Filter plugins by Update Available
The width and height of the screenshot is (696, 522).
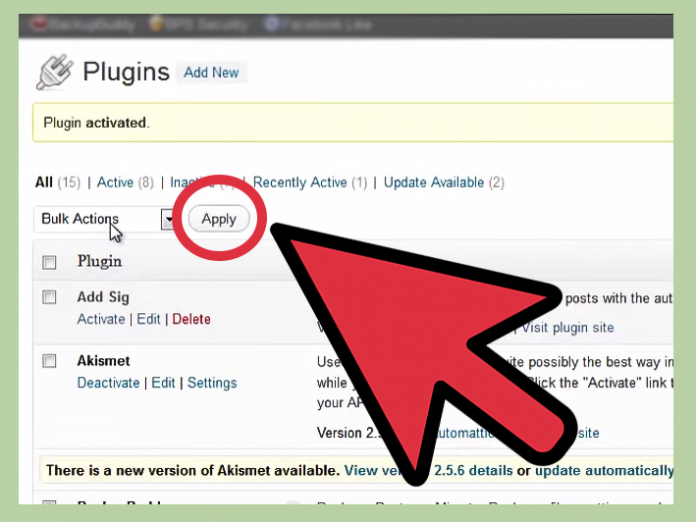(433, 182)
